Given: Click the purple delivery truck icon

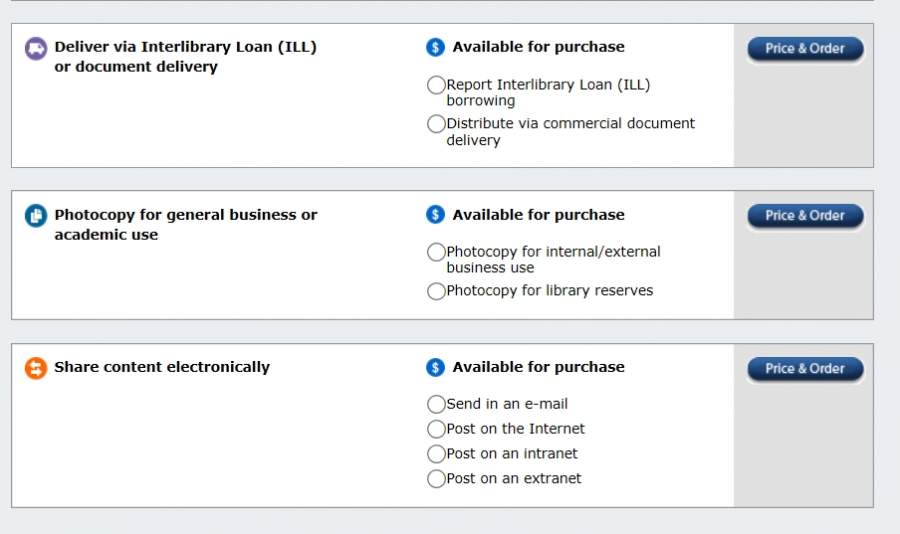Looking at the screenshot, I should pos(35,48).
